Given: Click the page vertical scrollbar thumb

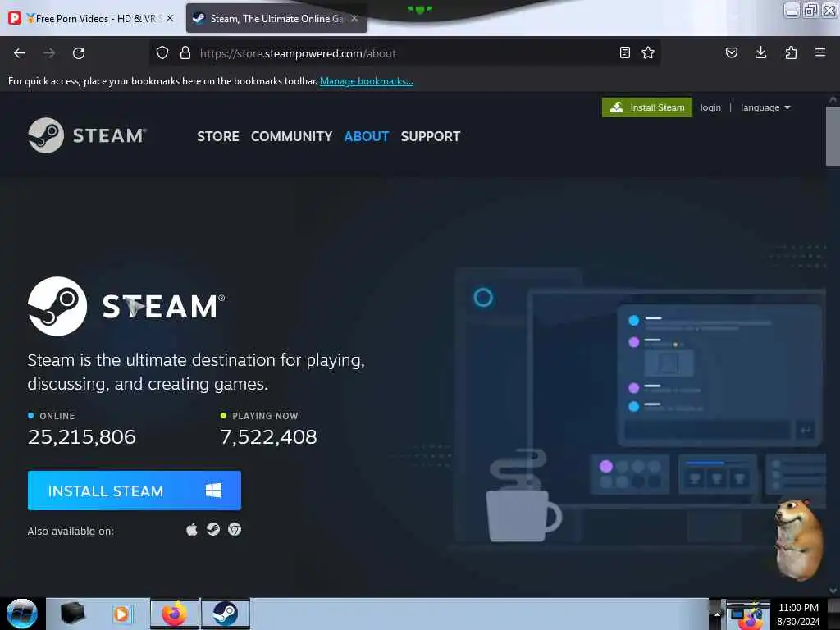Looking at the screenshot, I should coord(833,136).
